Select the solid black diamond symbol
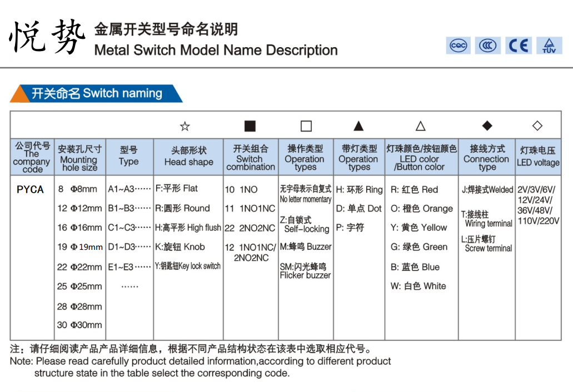 point(487,125)
